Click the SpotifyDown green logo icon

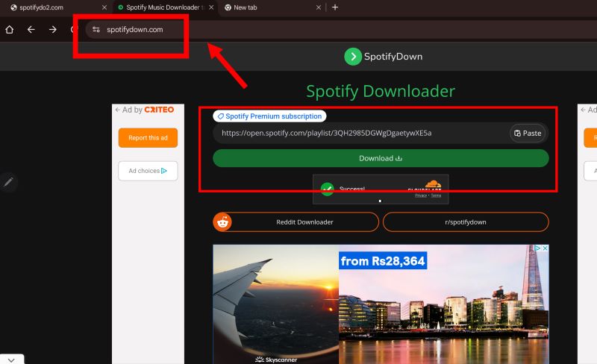[353, 57]
